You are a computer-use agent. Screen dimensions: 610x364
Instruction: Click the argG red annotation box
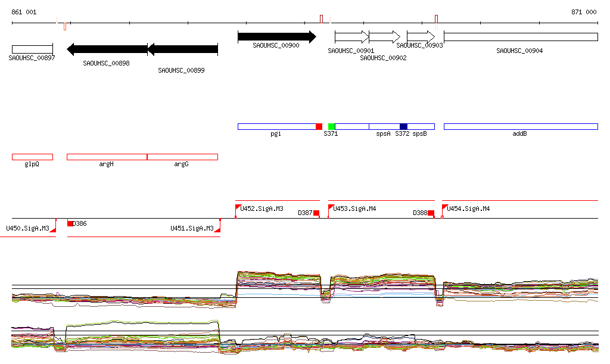point(182,157)
